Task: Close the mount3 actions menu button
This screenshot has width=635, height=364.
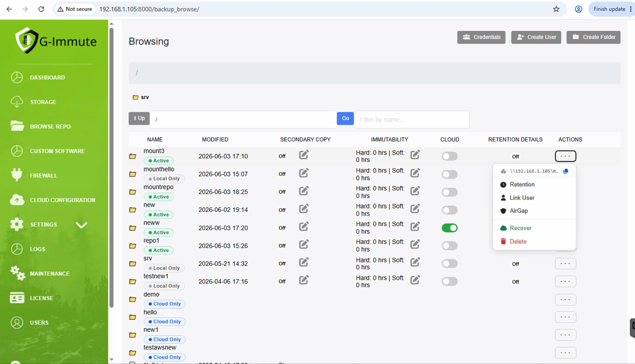Action: tap(565, 156)
